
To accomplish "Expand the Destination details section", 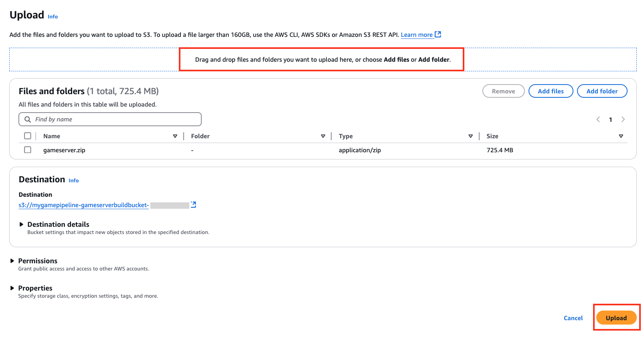I will coord(22,224).
